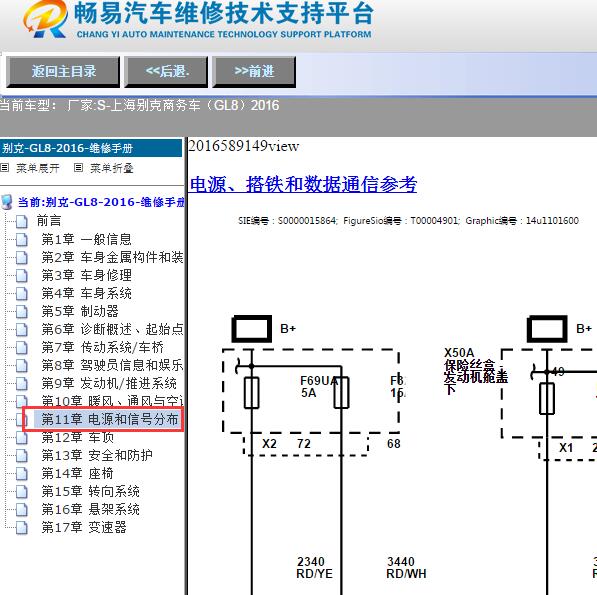Click the 菜单折叠 list icon
This screenshot has width=597, height=595.
click(78, 167)
